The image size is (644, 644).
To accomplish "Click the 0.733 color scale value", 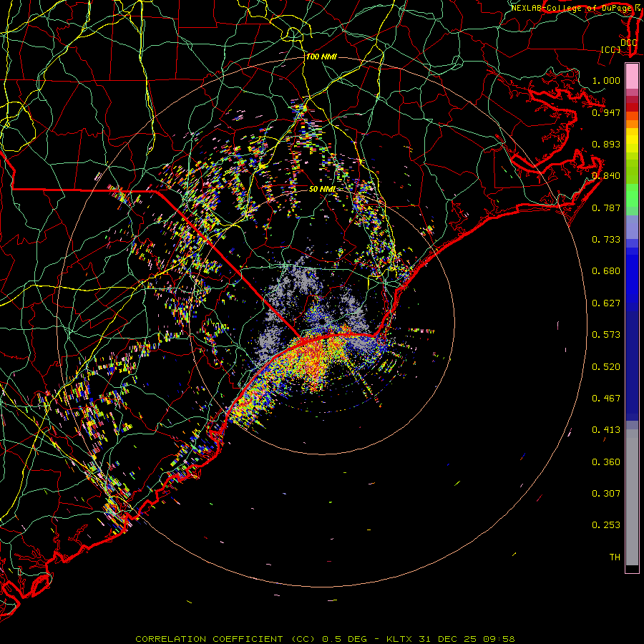I will point(606,240).
